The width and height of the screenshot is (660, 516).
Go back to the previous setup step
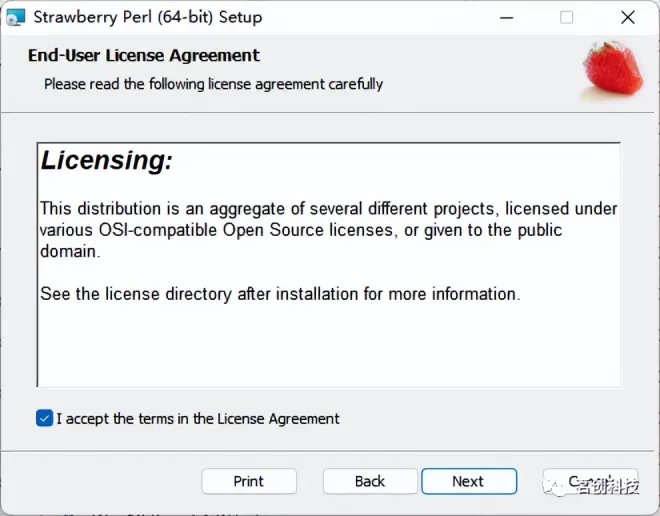[370, 481]
